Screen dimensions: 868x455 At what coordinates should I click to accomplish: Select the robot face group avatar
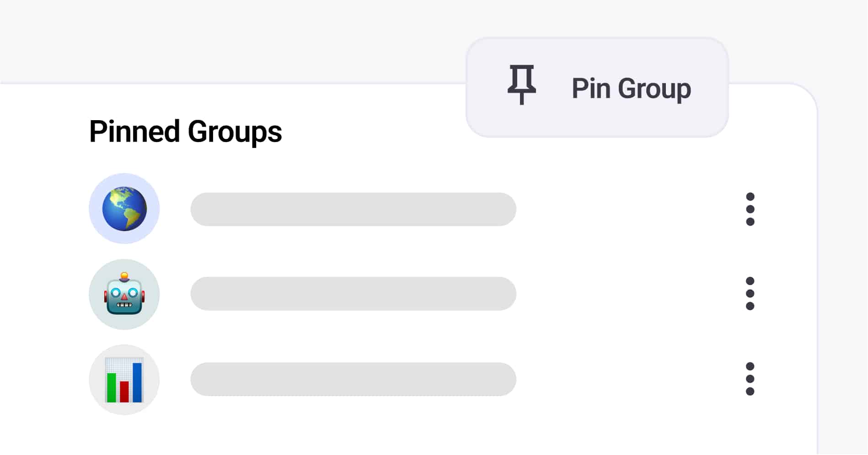(124, 295)
